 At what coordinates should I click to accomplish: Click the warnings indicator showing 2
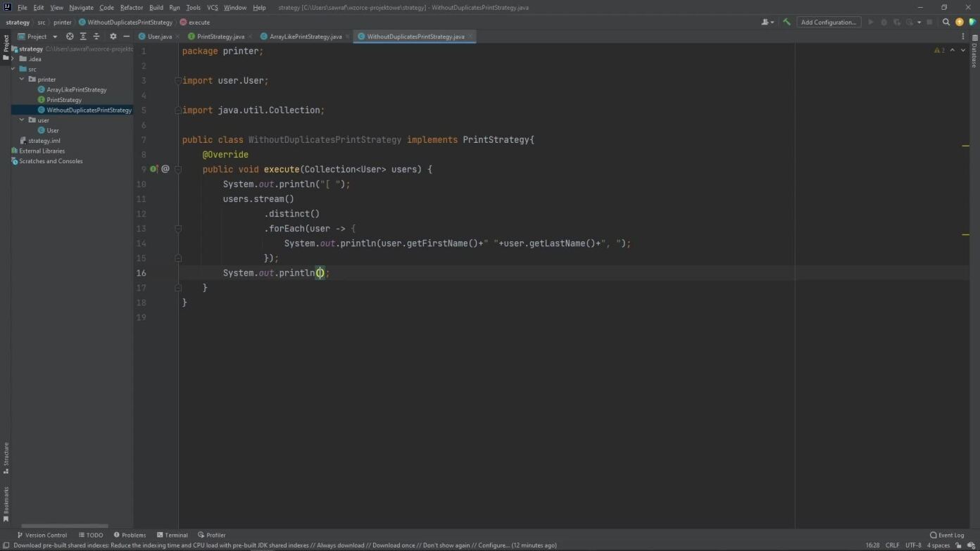[939, 51]
